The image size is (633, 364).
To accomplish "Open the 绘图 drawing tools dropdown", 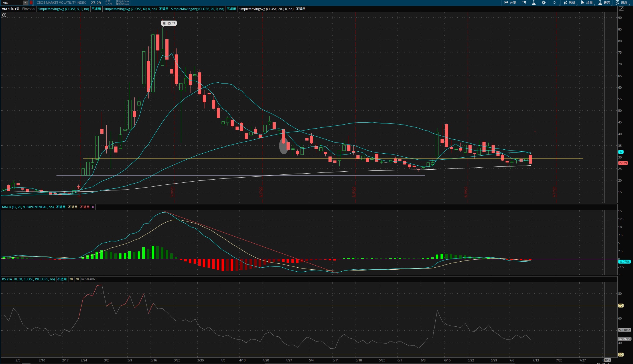I will (587, 3).
